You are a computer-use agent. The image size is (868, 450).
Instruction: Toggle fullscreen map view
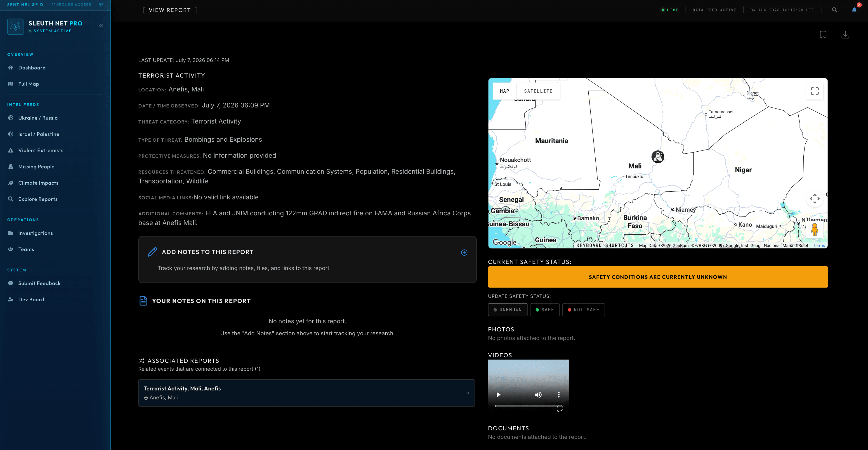[815, 91]
